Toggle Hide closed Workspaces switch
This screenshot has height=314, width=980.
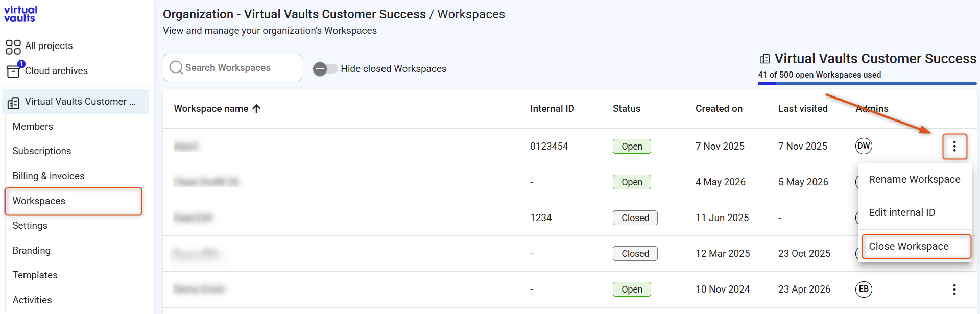325,69
